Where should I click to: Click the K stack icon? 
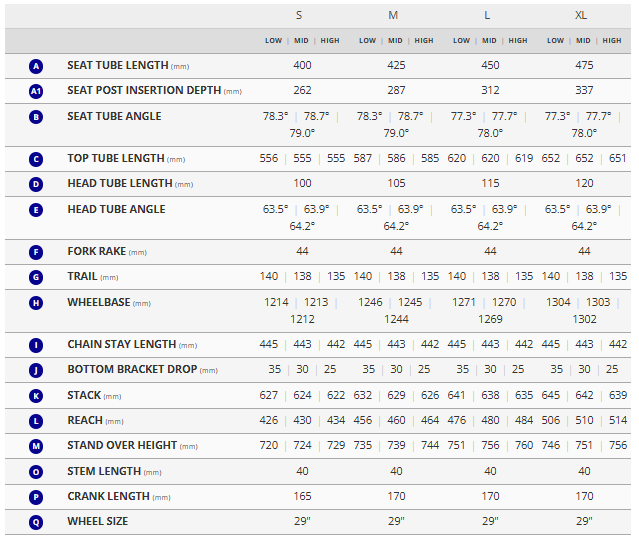tap(36, 396)
